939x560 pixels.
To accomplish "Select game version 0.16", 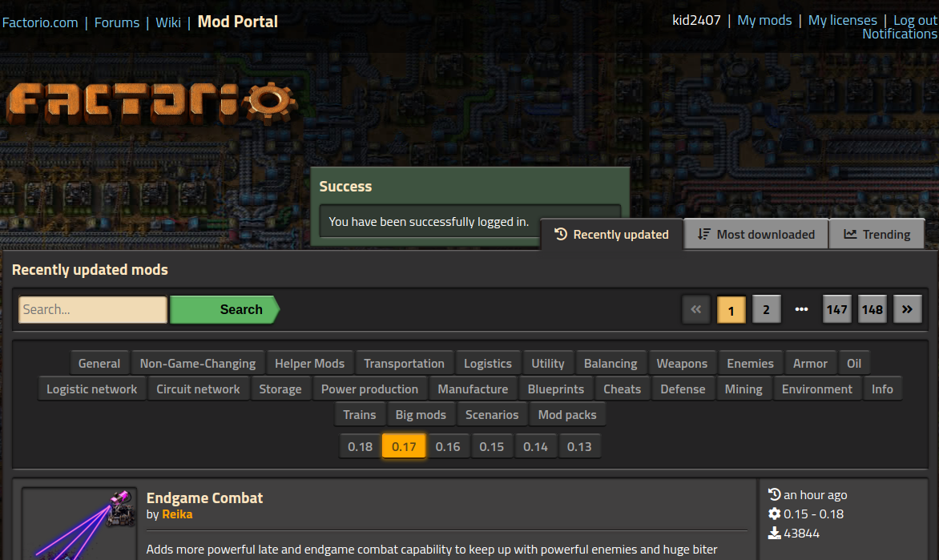I will [448, 447].
